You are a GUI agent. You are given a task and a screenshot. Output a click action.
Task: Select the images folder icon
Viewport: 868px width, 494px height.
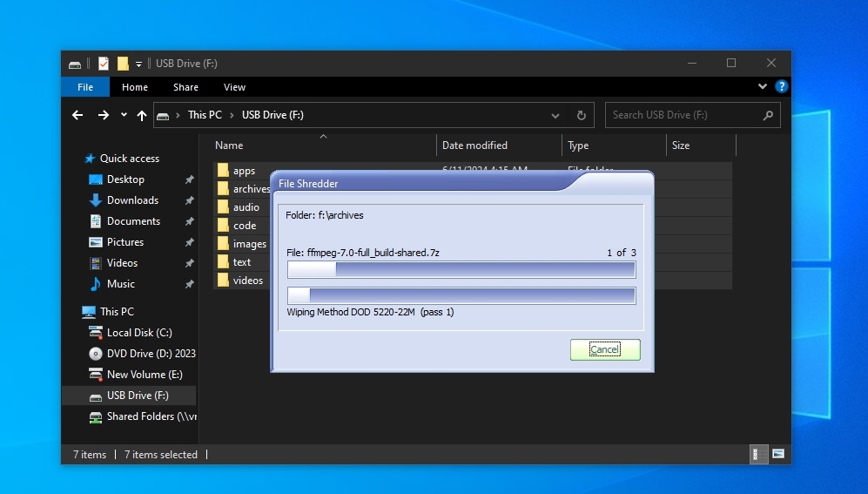223,244
